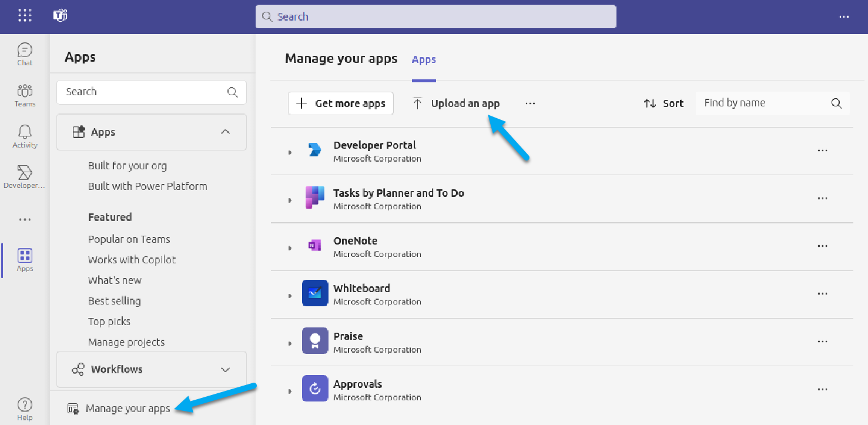Open more options for Developer Portal

pos(822,150)
